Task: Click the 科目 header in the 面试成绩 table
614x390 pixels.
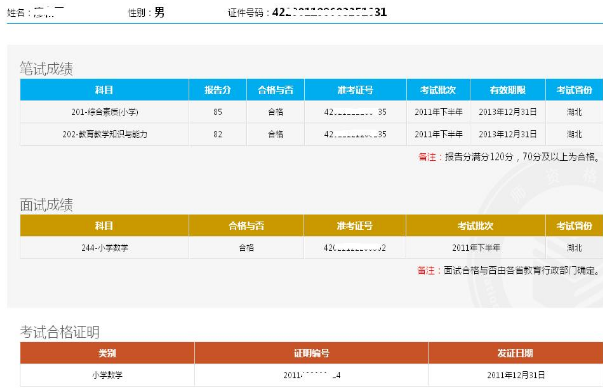Action: pos(104,226)
